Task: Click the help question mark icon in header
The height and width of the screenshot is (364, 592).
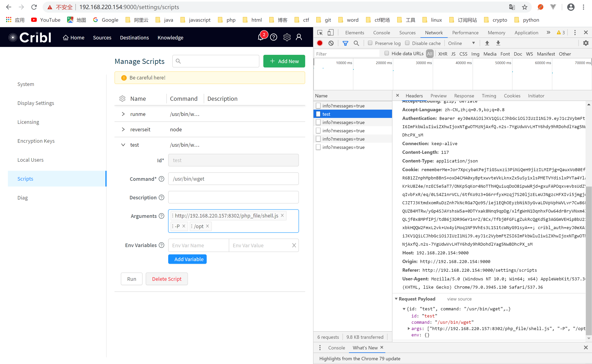Action: (x=273, y=37)
